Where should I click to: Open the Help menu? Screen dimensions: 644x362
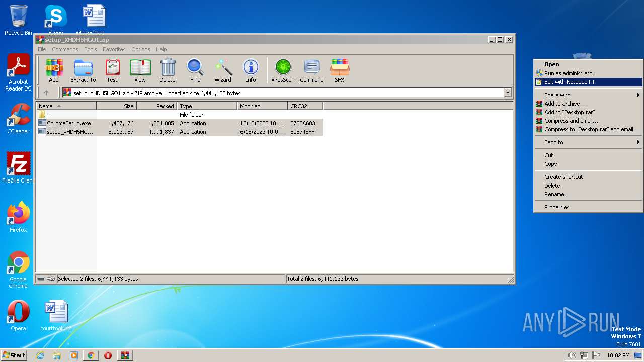point(161,49)
